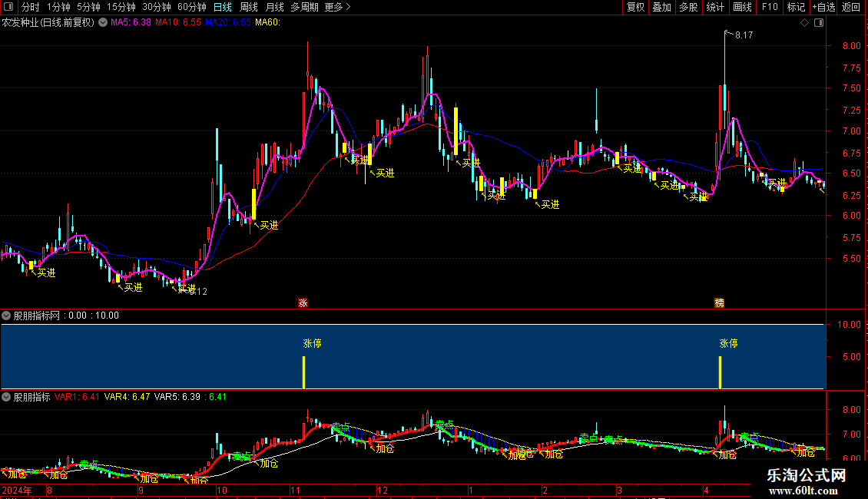Click the MA60: legend label
This screenshot has width=868, height=499.
[x=267, y=22]
